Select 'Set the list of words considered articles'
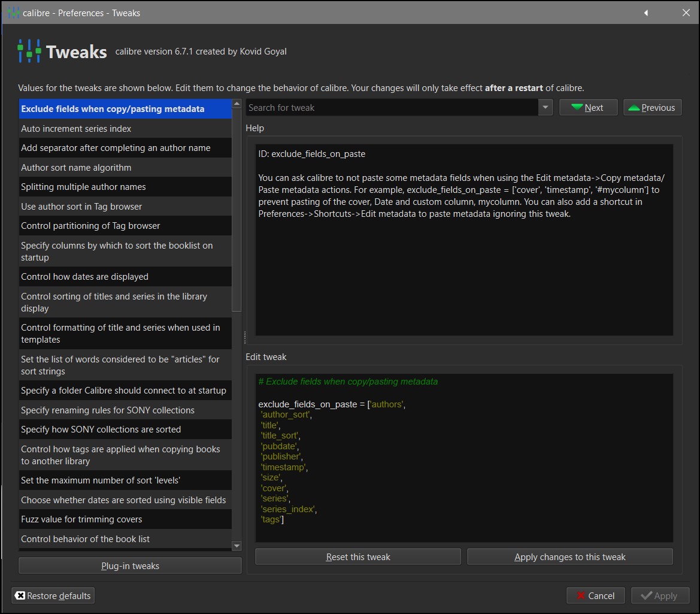This screenshot has width=700, height=614. [125, 365]
